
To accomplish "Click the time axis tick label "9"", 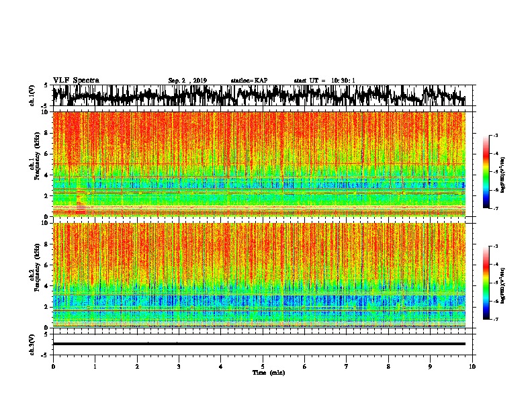I will point(430,367).
